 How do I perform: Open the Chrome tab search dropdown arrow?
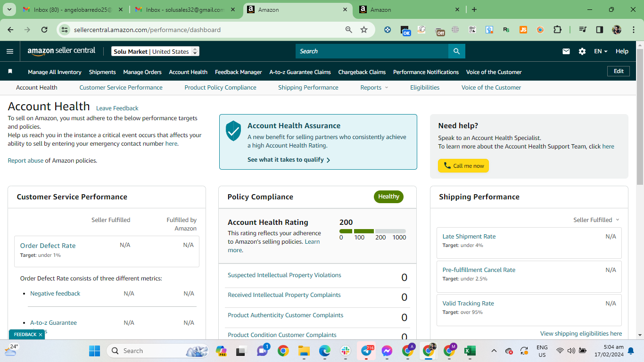point(9,9)
